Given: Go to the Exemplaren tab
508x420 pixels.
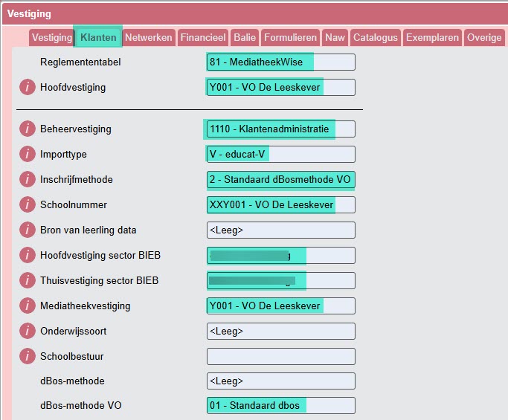Looking at the screenshot, I should [432, 38].
